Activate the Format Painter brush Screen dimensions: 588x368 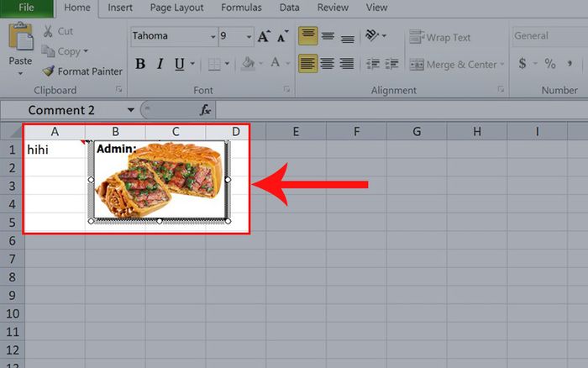click(82, 71)
